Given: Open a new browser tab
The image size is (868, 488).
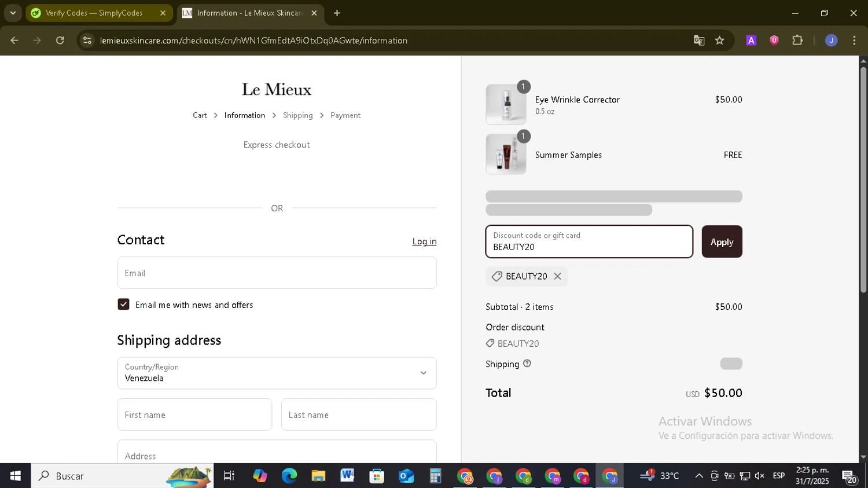Looking at the screenshot, I should click(337, 13).
